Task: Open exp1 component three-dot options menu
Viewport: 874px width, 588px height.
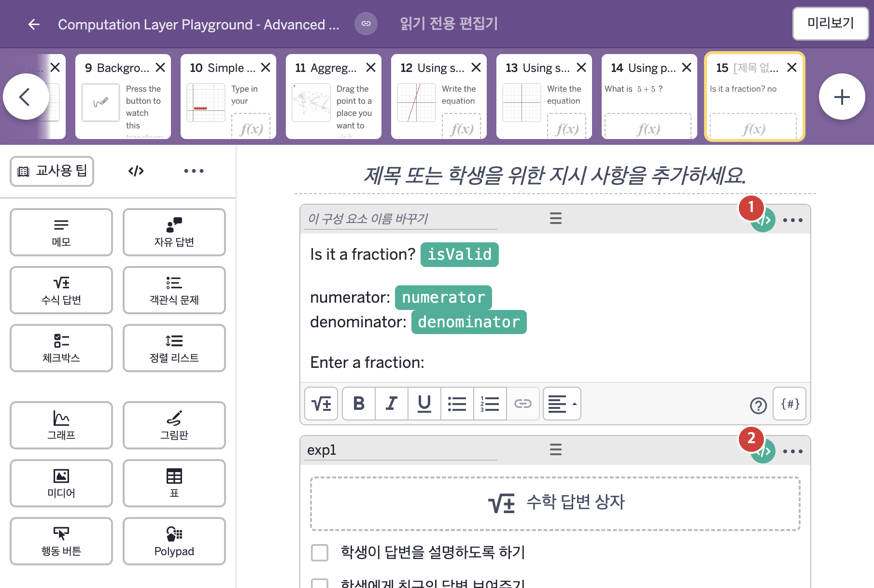Action: click(793, 451)
